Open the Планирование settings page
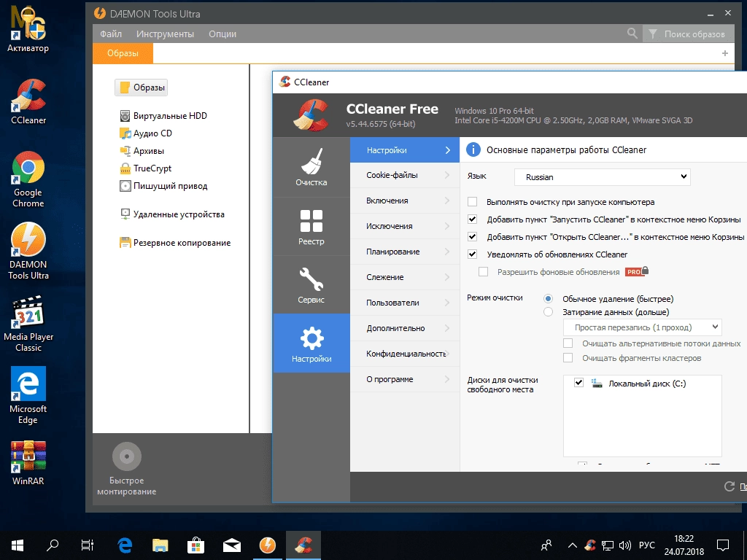This screenshot has width=747, height=560. pyautogui.click(x=404, y=252)
